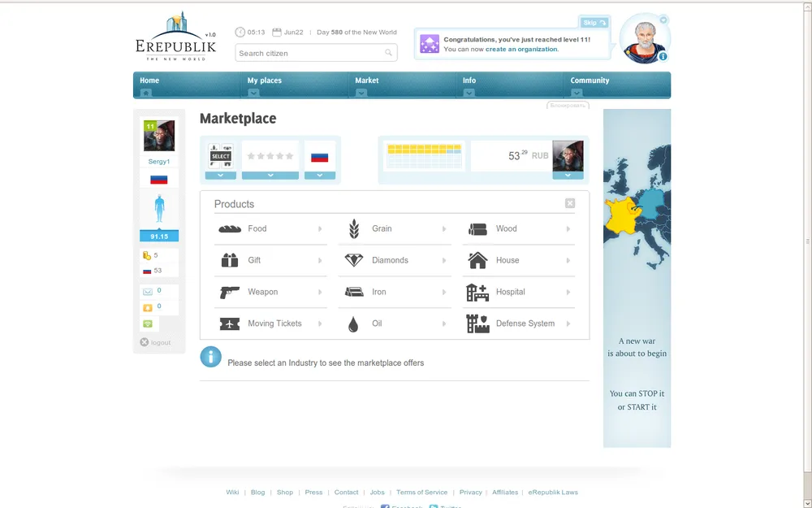The height and width of the screenshot is (508, 812).
Task: Open the Jobs footer link
Action: [x=377, y=493]
